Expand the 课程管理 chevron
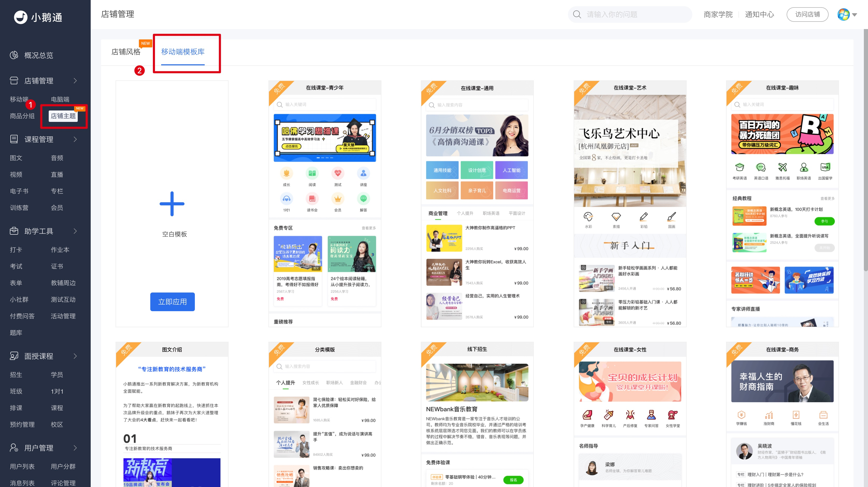868x487 pixels. pos(75,139)
